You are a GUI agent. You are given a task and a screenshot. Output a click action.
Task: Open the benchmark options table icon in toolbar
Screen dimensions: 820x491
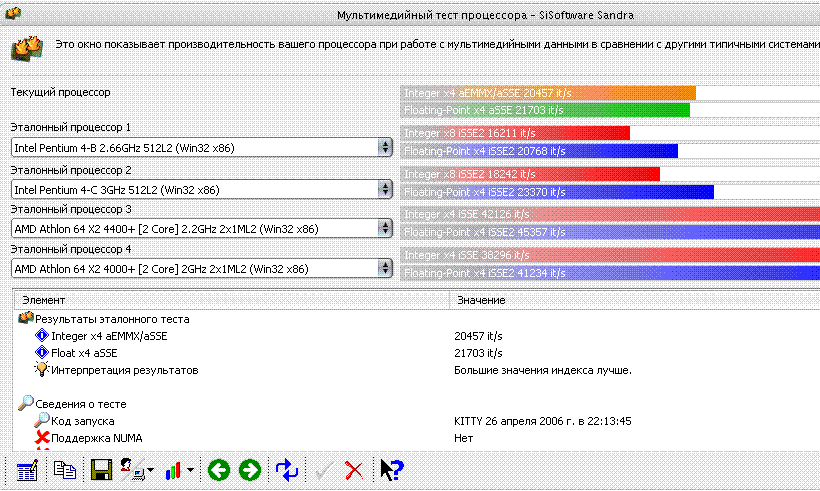pos(27,470)
